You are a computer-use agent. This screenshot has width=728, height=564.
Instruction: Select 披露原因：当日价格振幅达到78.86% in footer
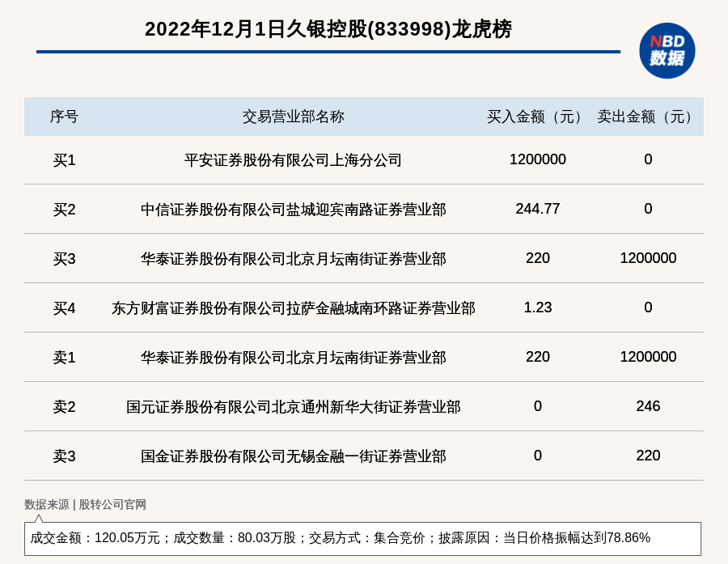point(544,538)
